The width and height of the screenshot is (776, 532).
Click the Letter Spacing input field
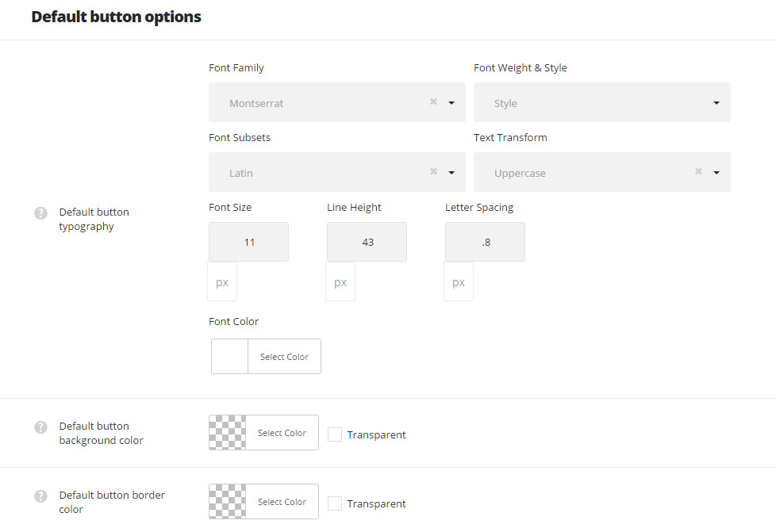[485, 242]
